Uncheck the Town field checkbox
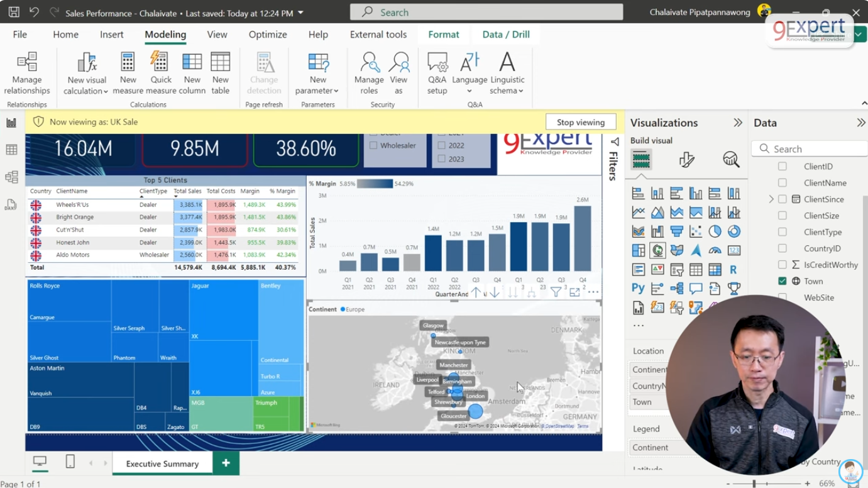Viewport: 868px width, 488px height. point(782,281)
